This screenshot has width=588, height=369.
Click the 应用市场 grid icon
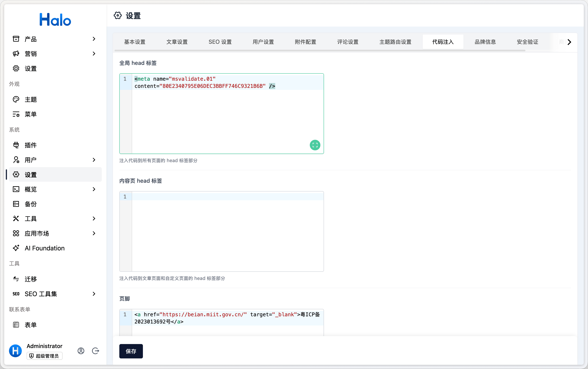click(16, 233)
